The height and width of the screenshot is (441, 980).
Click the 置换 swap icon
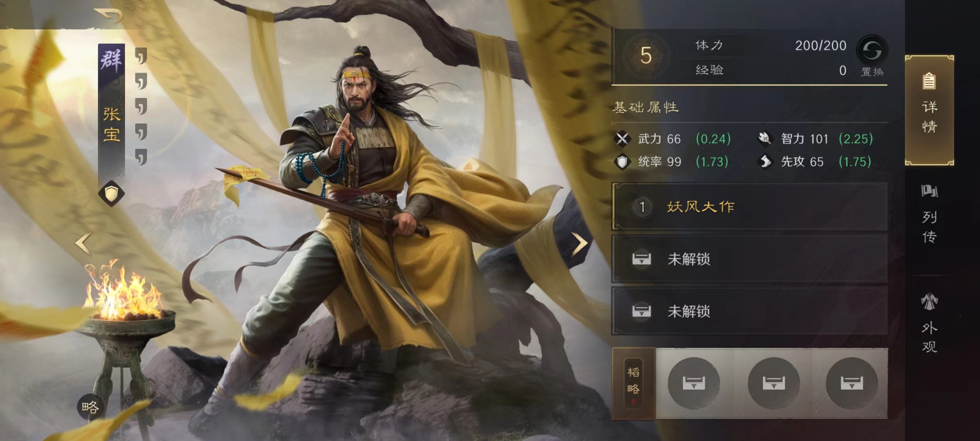point(872,51)
